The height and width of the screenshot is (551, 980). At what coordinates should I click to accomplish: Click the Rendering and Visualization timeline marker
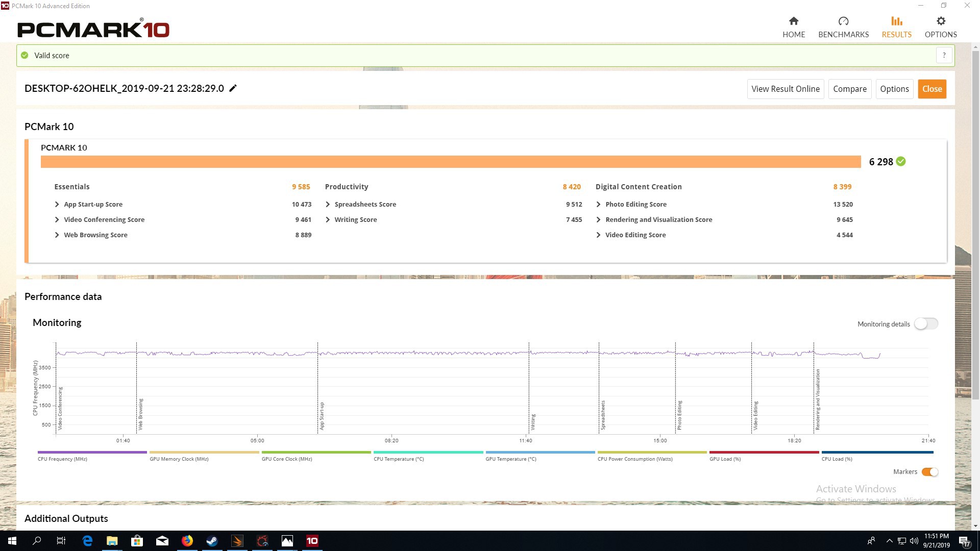pyautogui.click(x=817, y=399)
